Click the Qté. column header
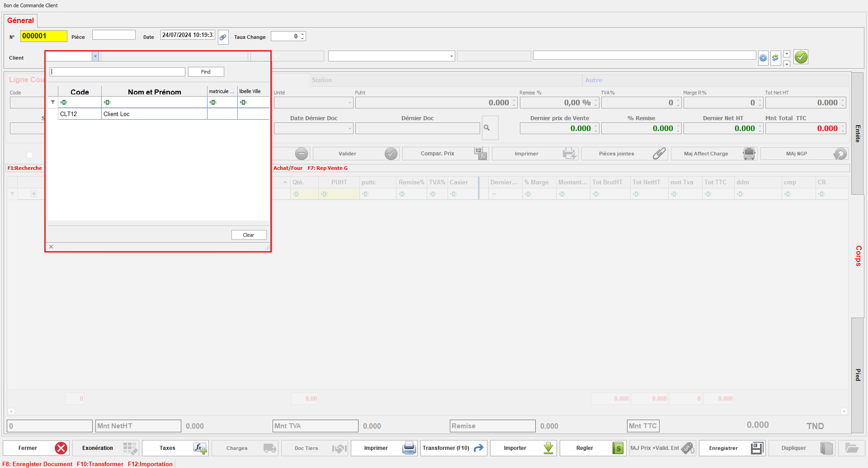 pos(304,182)
